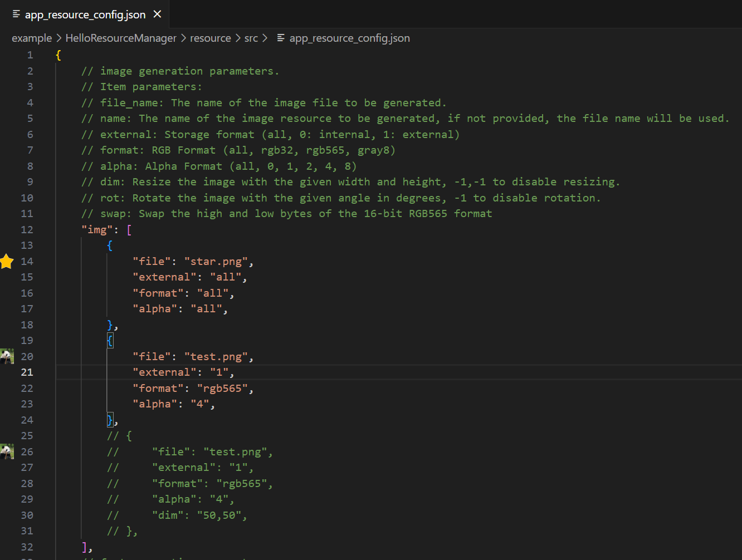The height and width of the screenshot is (560, 742).
Task: Click the closing bracket on line 32
Action: [84, 547]
